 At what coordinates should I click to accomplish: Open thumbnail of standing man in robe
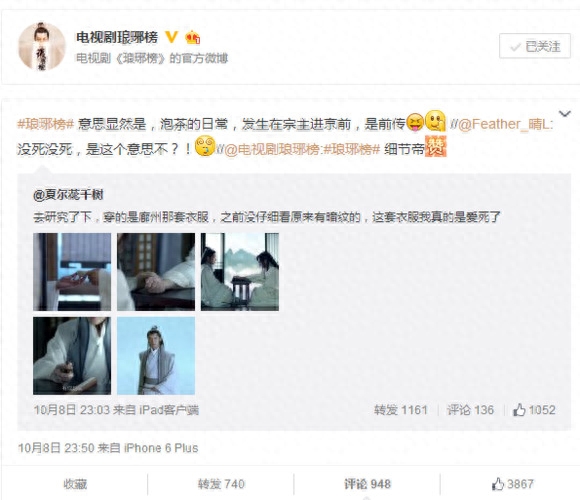(x=156, y=356)
